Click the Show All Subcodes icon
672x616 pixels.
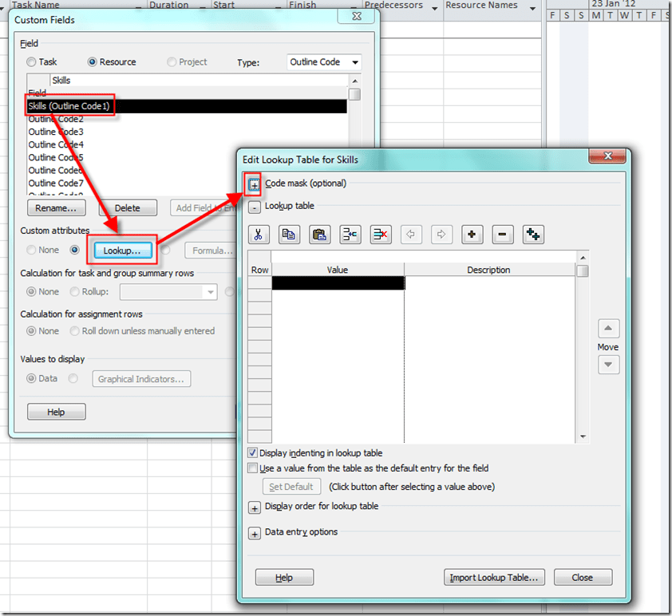tap(533, 235)
